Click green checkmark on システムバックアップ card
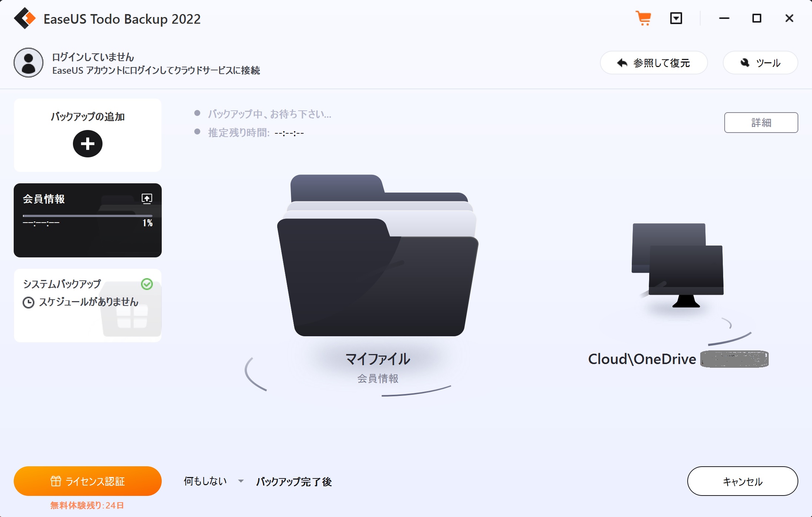The image size is (812, 517). (x=147, y=284)
